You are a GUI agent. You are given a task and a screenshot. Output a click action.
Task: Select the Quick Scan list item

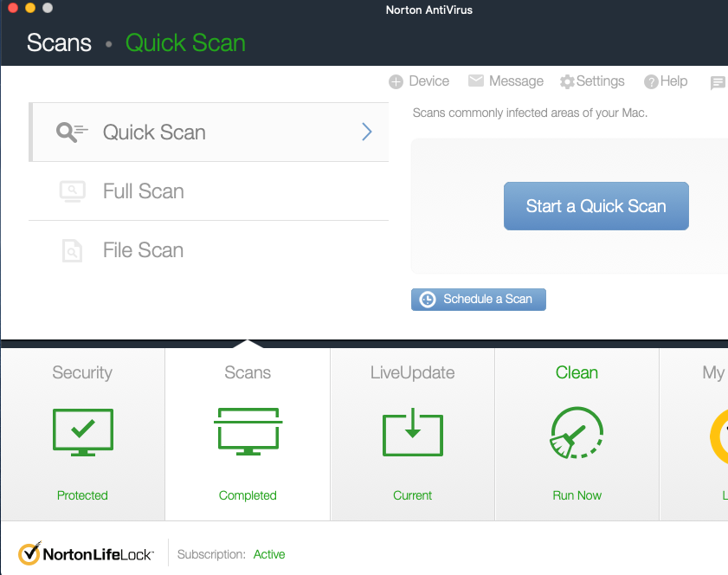209,132
